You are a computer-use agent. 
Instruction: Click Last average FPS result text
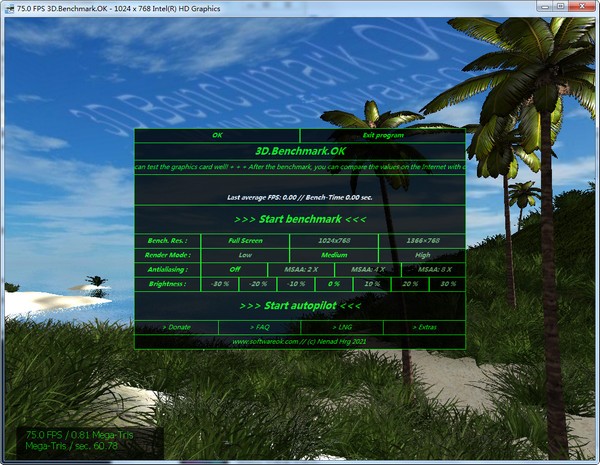pos(300,198)
